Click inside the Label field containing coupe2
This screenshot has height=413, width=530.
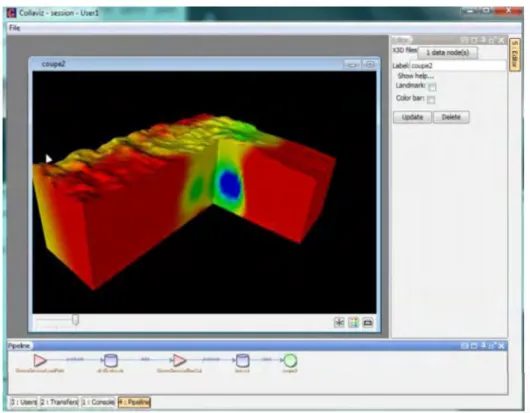(458, 66)
